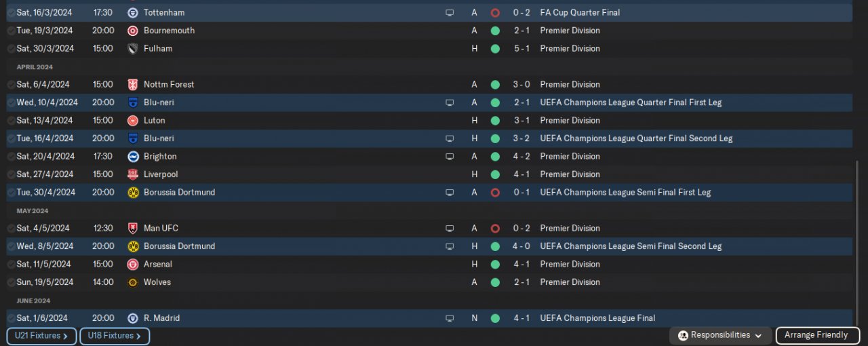Click the Bournemouth club badge
Viewport: 868px width, 346px height.
click(133, 31)
